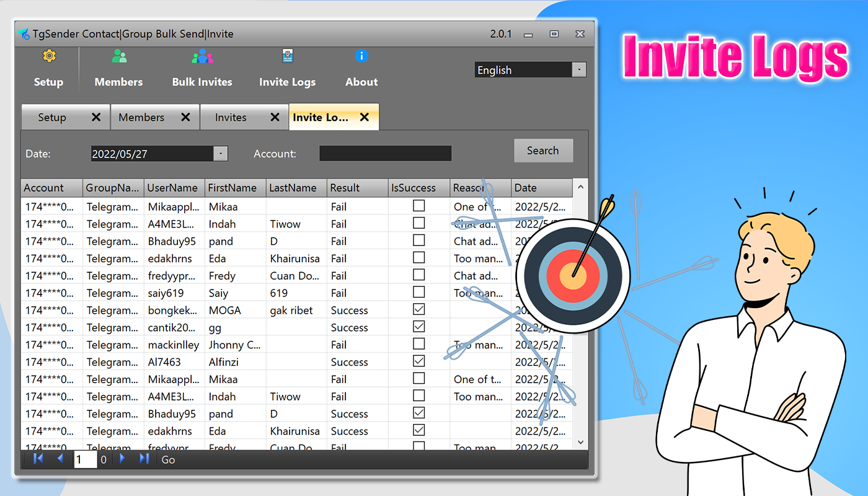This screenshot has height=496, width=868.
Task: Open the Bulk Invites group icon
Action: (202, 57)
